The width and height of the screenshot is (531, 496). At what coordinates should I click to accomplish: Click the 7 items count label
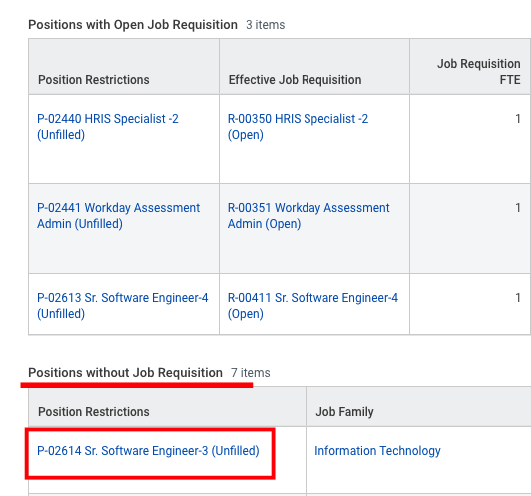tap(251, 372)
